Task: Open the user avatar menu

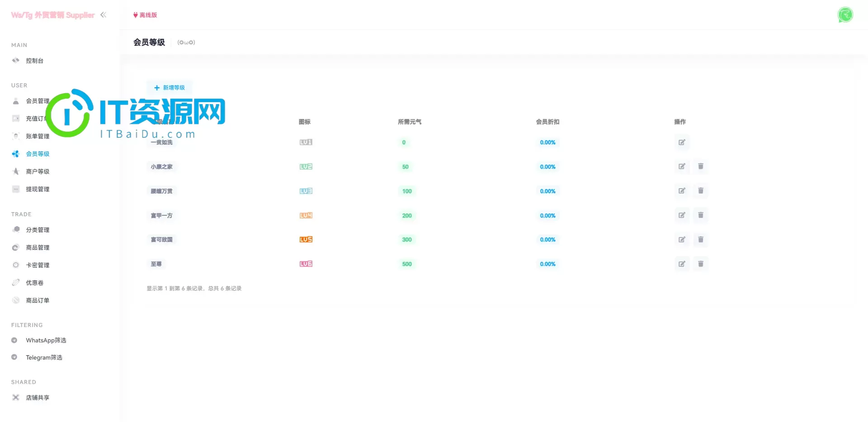Action: click(845, 15)
